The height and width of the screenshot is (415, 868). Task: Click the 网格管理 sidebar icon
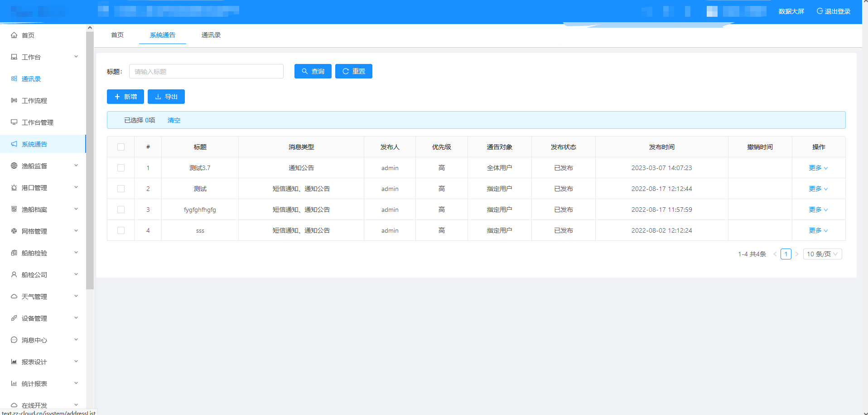pyautogui.click(x=14, y=231)
